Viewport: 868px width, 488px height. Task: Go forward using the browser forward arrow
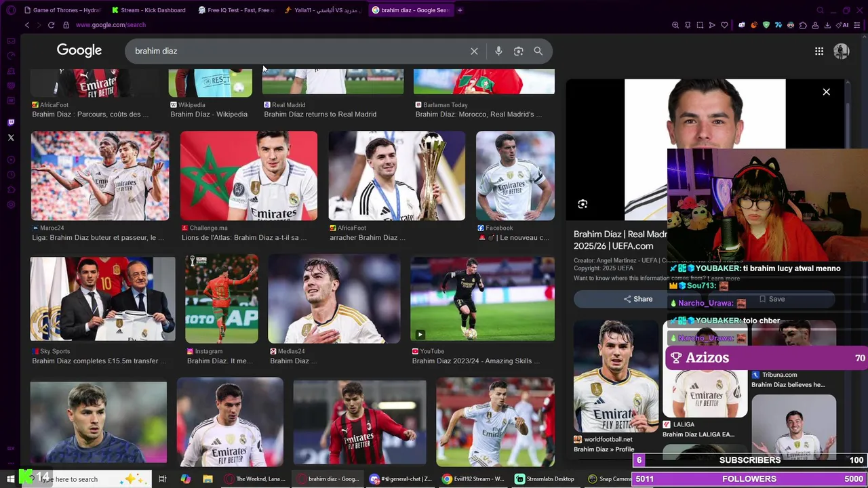(x=39, y=25)
